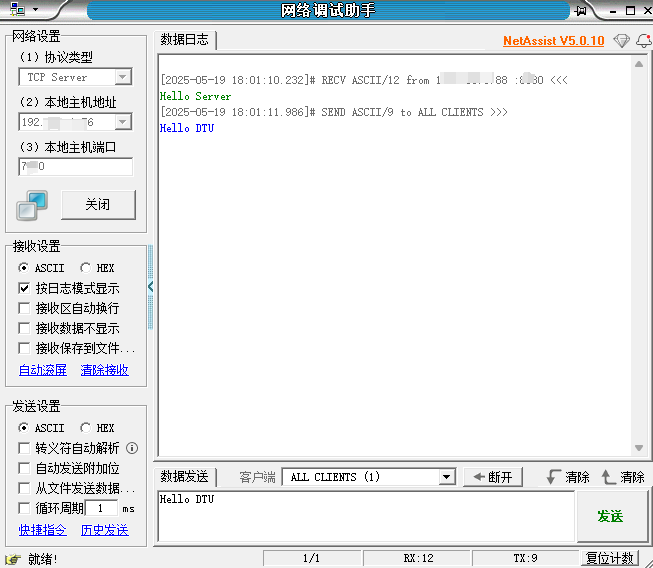Click the 自动滚屏 link
Viewport: 653px width, 568px height.
click(43, 370)
